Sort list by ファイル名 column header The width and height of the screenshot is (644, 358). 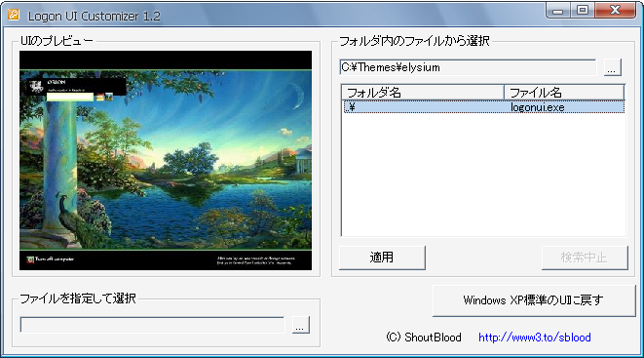click(x=564, y=93)
